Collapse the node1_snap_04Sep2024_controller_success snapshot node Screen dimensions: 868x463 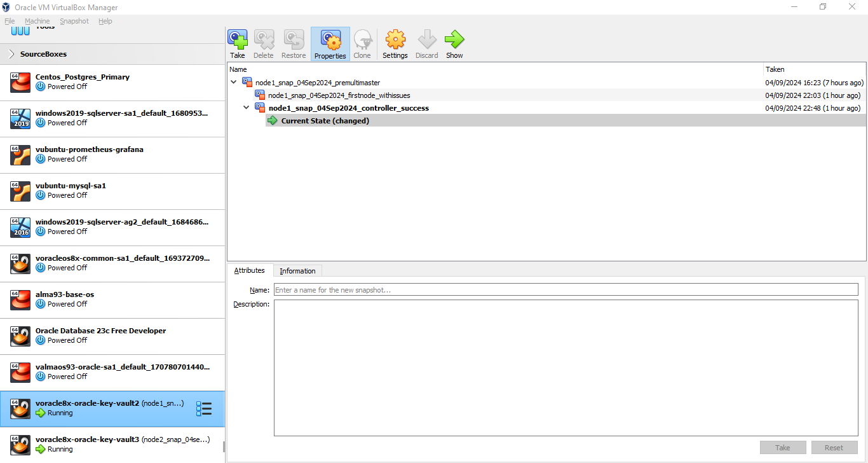247,107
